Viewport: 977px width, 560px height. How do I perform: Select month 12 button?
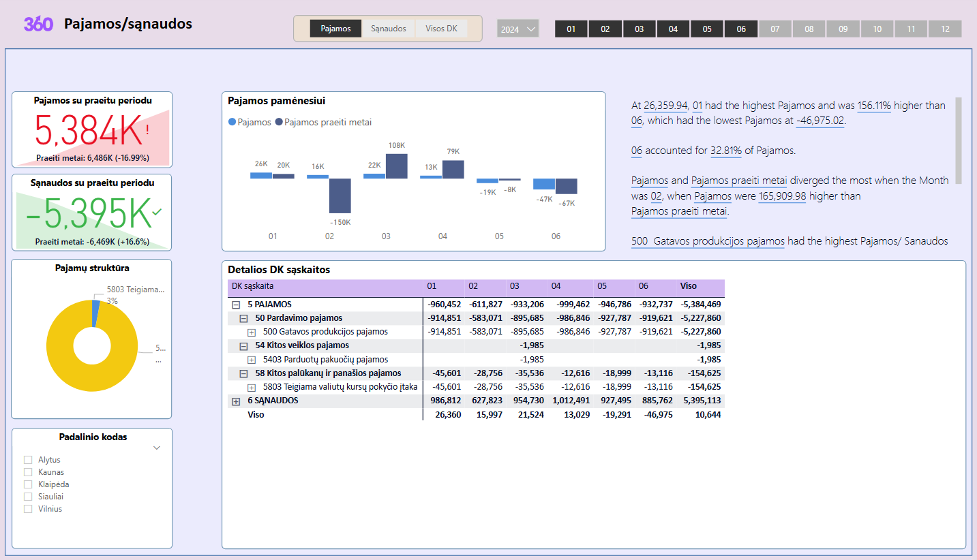[x=945, y=29]
